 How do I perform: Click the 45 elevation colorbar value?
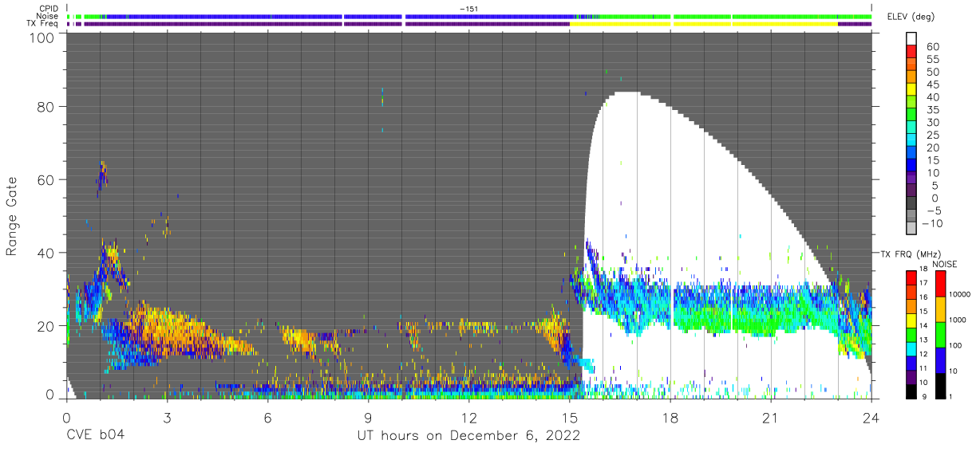click(x=931, y=85)
